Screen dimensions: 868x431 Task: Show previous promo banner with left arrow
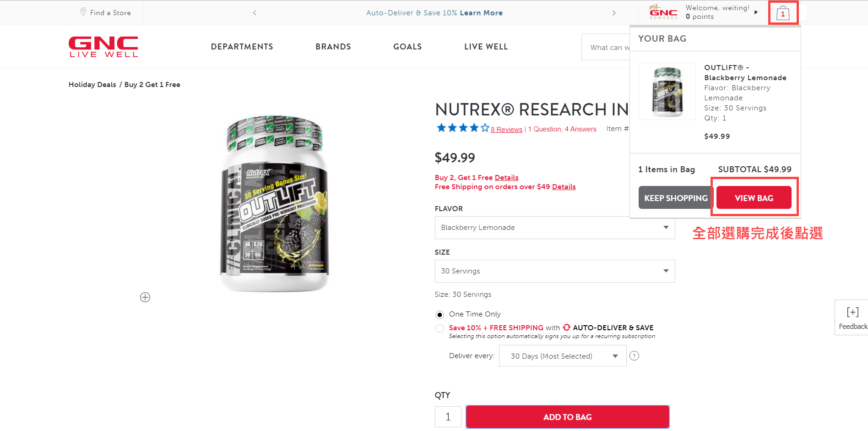click(255, 13)
